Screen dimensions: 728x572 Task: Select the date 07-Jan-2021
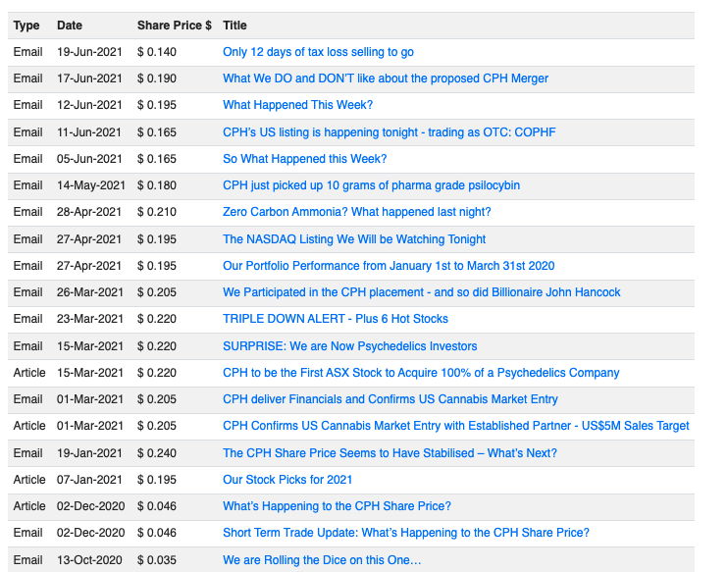[x=89, y=479]
